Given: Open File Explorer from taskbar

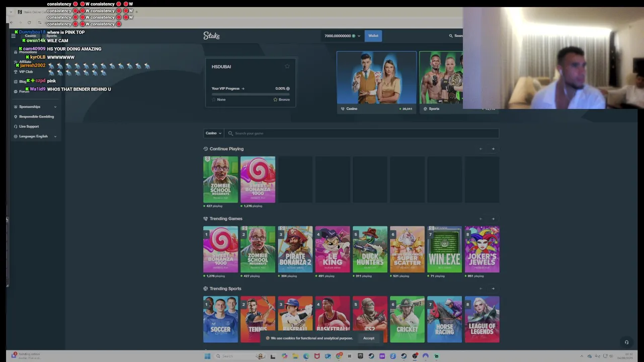Looking at the screenshot, I should tap(295, 356).
